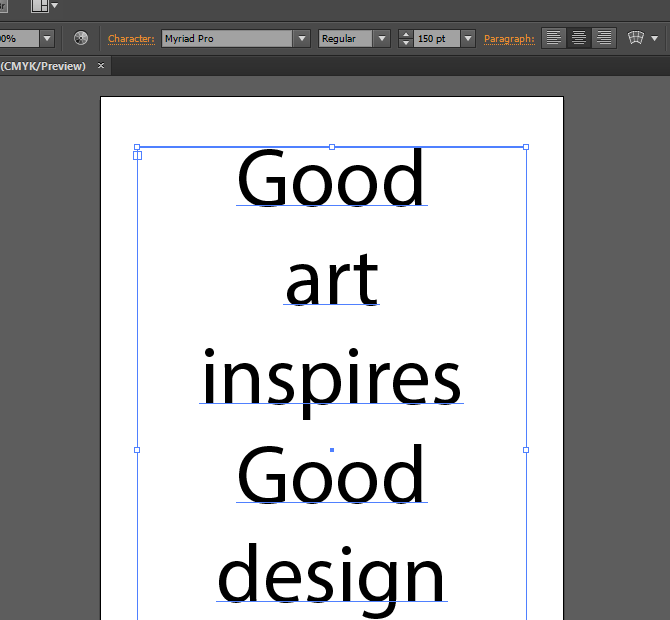
Task: Open the Character panel link
Action: (131, 39)
